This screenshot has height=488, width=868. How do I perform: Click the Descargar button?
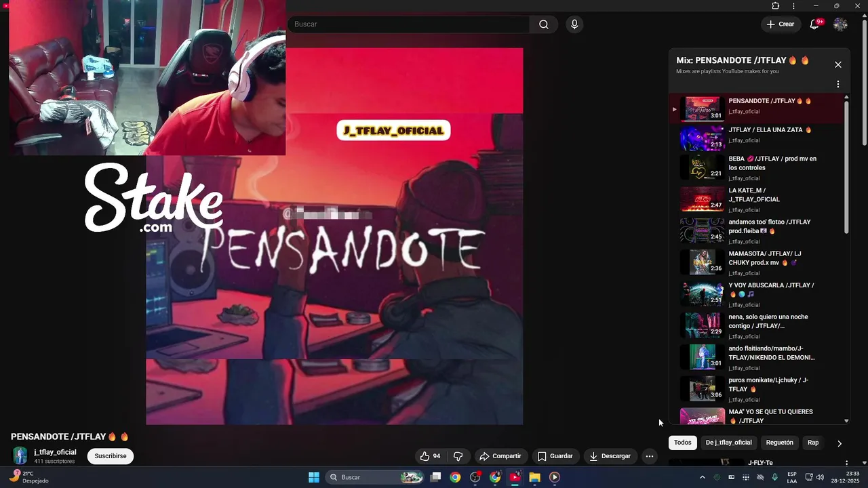610,456
